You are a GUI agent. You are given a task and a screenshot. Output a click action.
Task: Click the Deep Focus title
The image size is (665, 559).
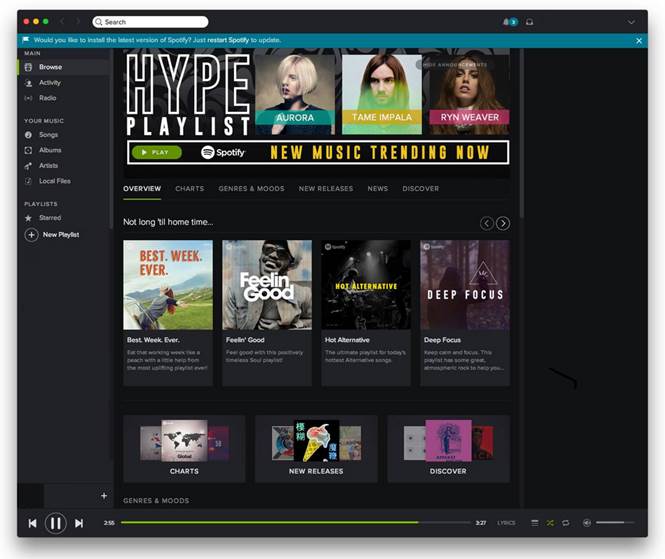[x=442, y=340]
